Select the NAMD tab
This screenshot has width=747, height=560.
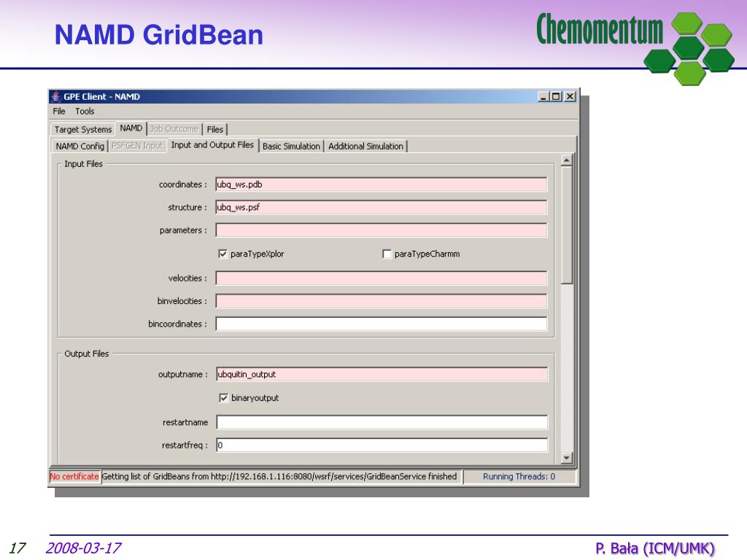coord(131,128)
